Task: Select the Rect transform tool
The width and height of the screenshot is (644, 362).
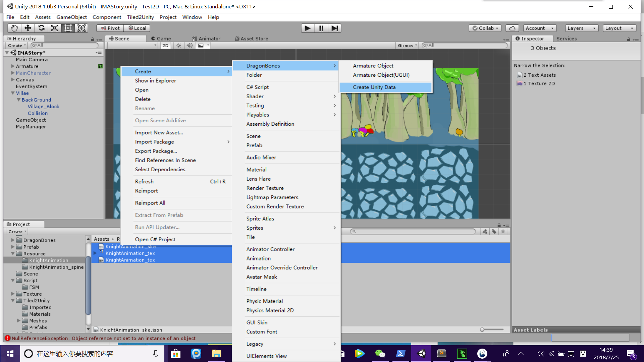Action: (68, 28)
